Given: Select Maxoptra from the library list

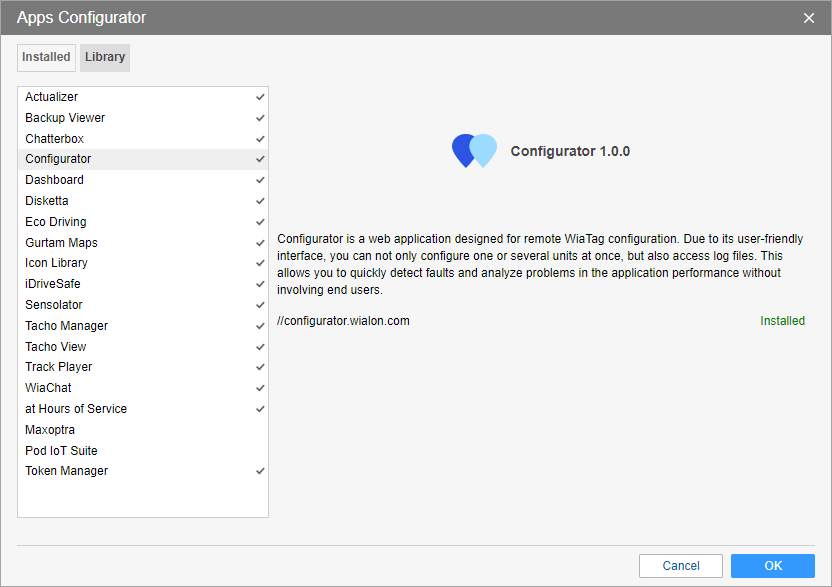Looking at the screenshot, I should click(x=50, y=430).
